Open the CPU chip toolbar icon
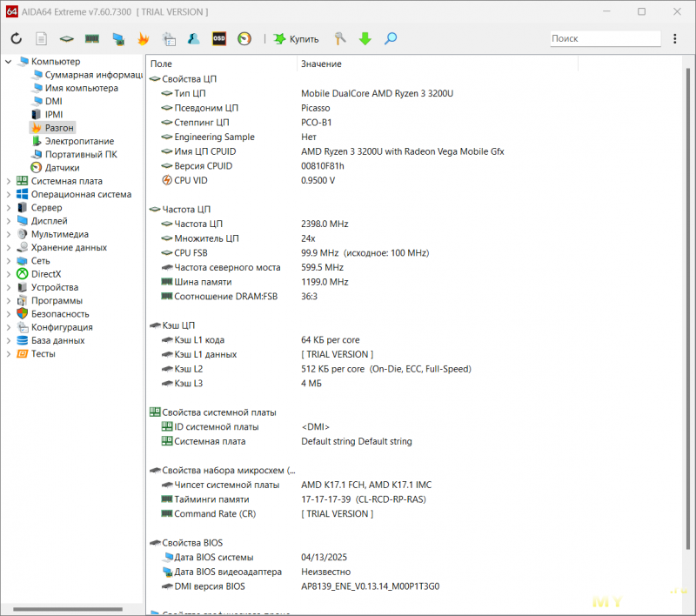The width and height of the screenshot is (696, 616). 67,38
